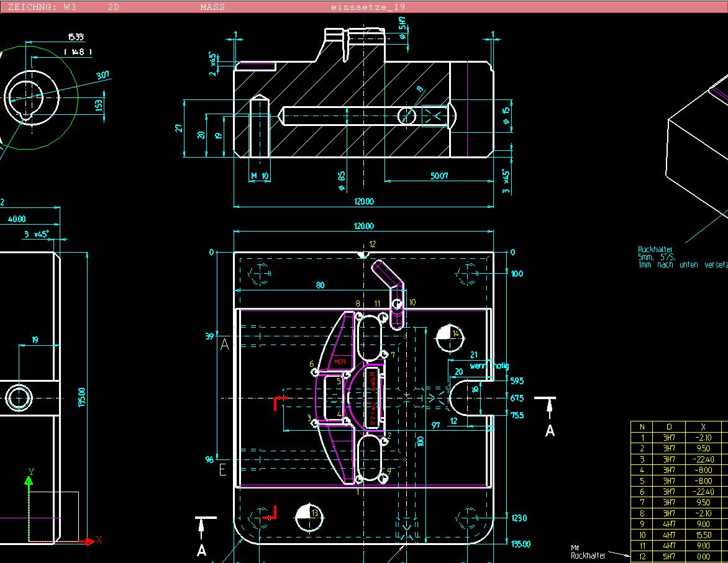Screen dimensions: 728x563
Task: Click the 15.50 value in table row 10
Action: (x=703, y=534)
